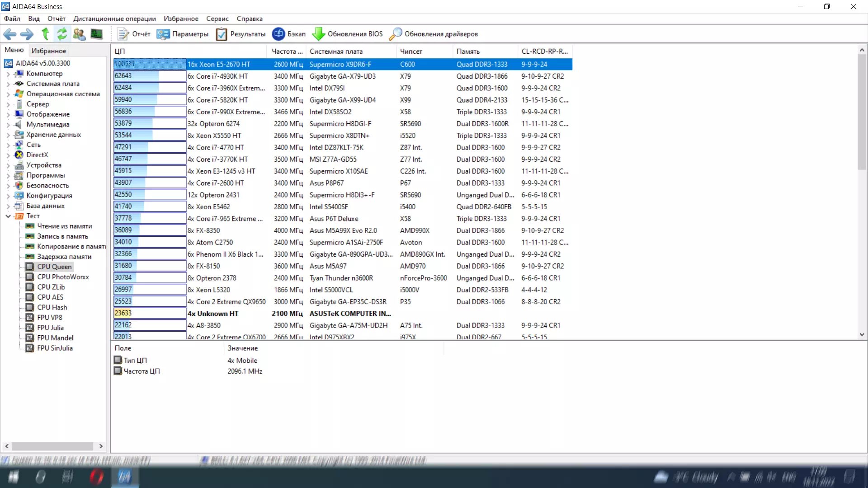Expand the DirectX tree node
The image size is (868, 488).
click(x=8, y=155)
